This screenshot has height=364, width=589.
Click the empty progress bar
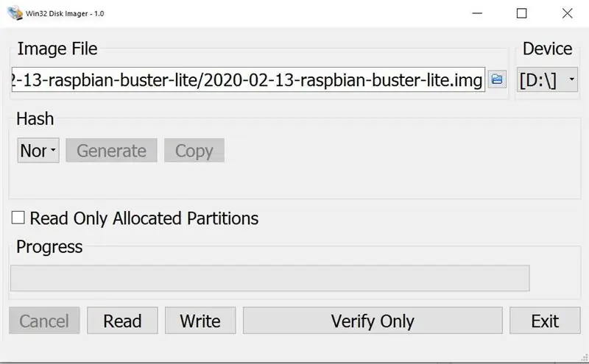[270, 278]
